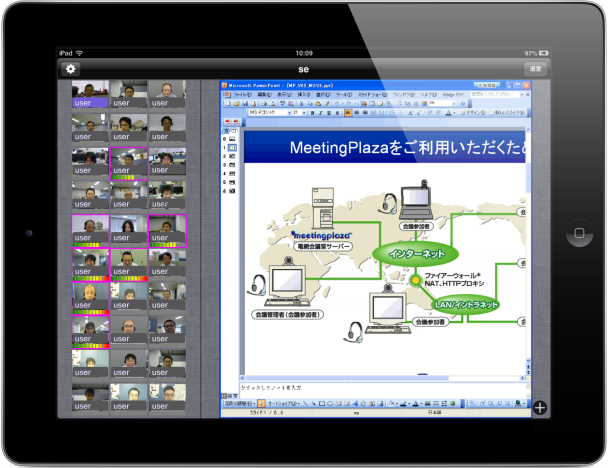Toggle Center alignment
608x468 pixels.
(x=356, y=113)
